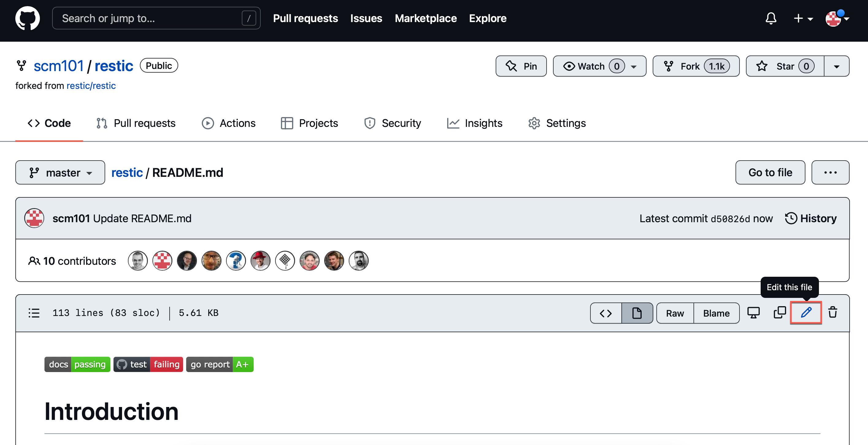Click the Go to file button
Image resolution: width=868 pixels, height=445 pixels.
(770, 172)
